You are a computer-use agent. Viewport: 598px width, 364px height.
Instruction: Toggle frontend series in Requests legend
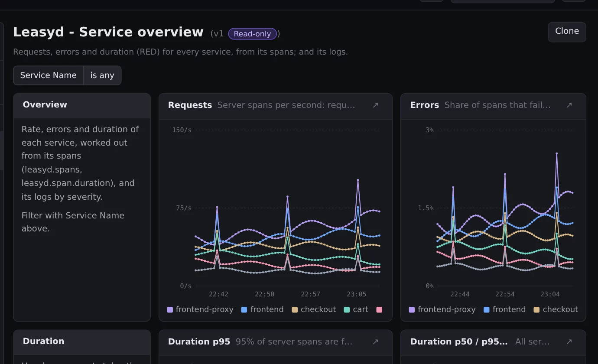262,309
